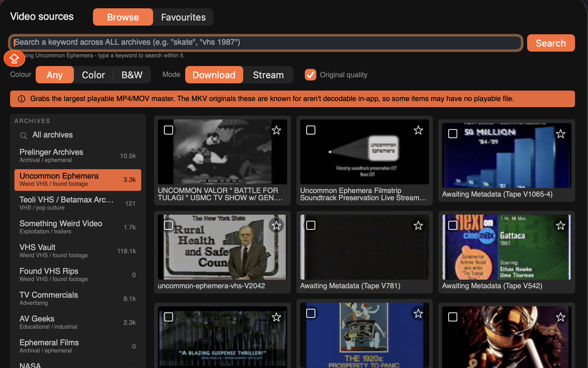The width and height of the screenshot is (588, 368).
Task: Tick the Tape V781 card checkbox
Action: [311, 225]
